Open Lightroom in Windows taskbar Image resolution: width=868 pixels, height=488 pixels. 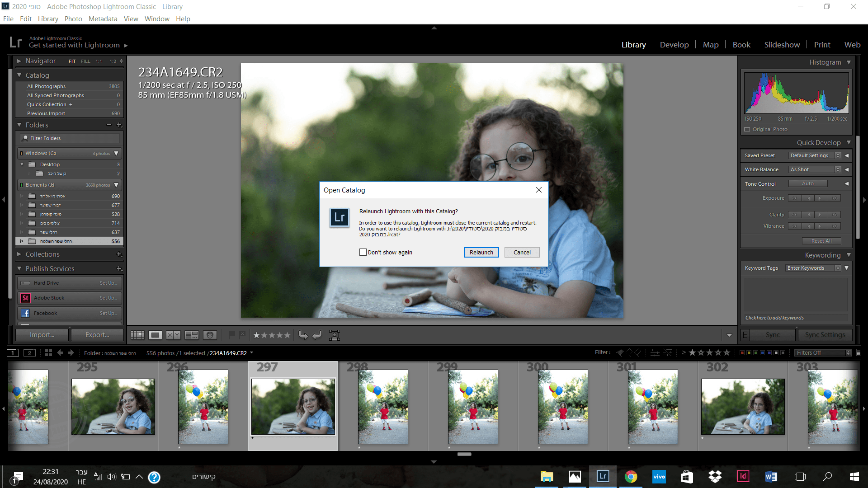tap(603, 476)
